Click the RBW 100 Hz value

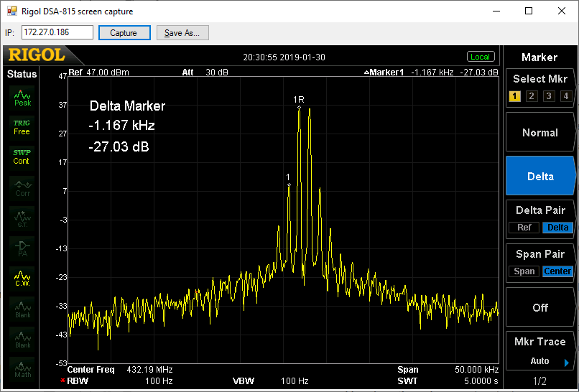click(159, 381)
